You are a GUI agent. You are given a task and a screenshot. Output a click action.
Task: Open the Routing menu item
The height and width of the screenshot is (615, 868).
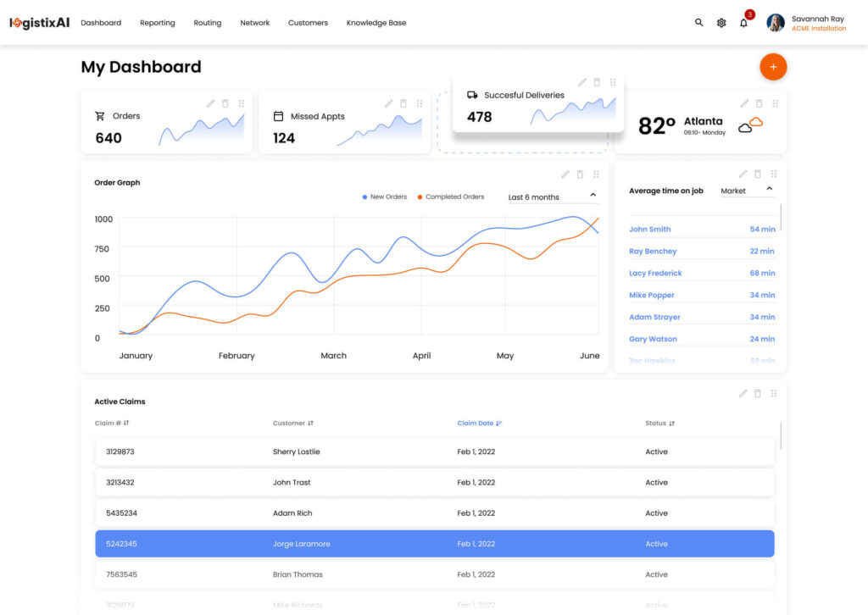tap(208, 23)
